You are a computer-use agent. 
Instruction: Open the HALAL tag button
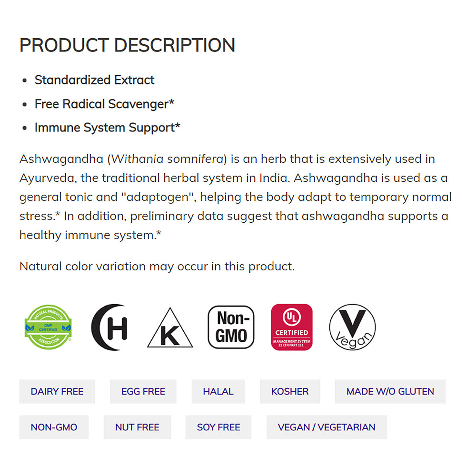(218, 391)
